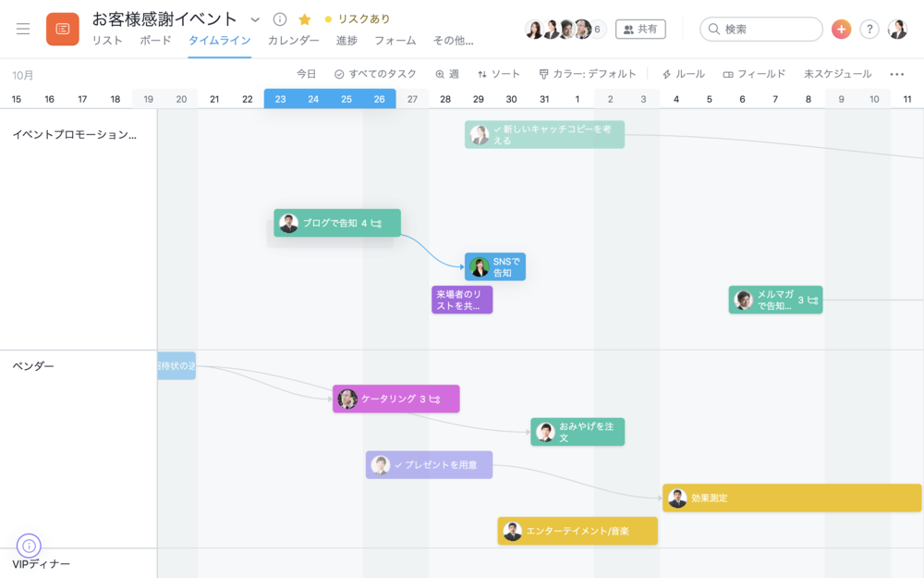Focus the 検索 search field
This screenshot has height=578, width=924.
760,29
